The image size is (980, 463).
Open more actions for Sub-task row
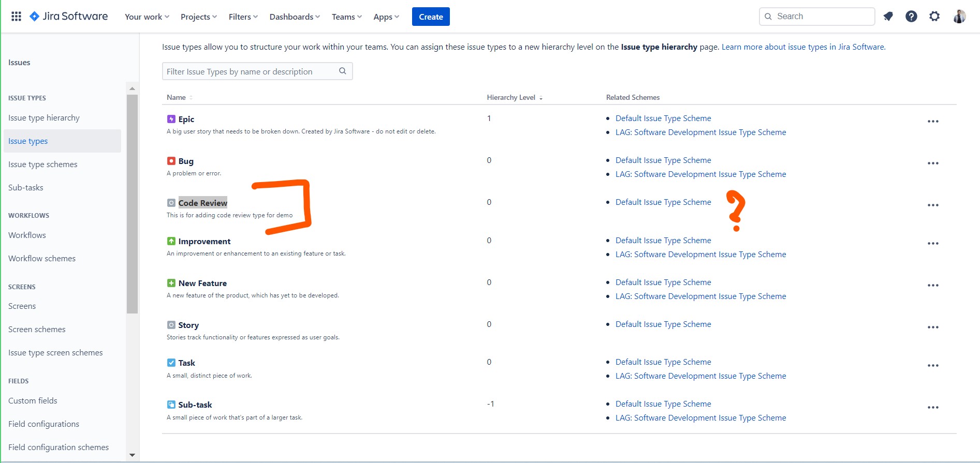[933, 408]
